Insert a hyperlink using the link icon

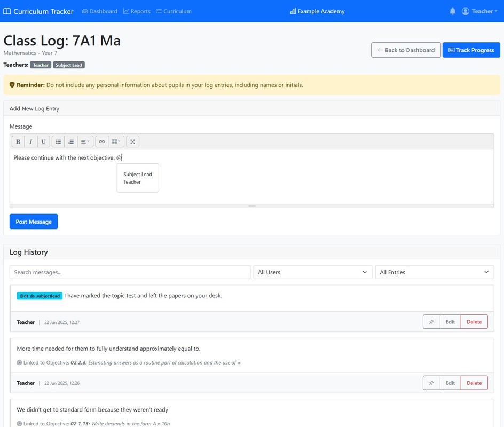[x=101, y=141]
